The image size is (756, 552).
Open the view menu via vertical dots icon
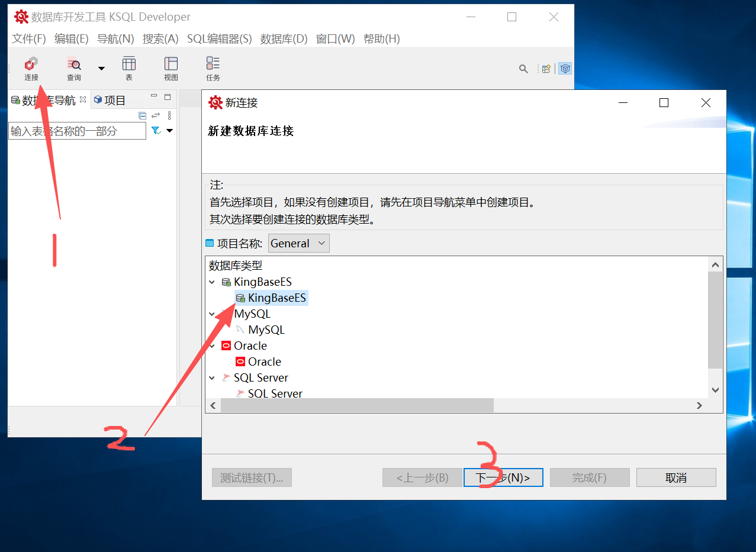click(169, 115)
